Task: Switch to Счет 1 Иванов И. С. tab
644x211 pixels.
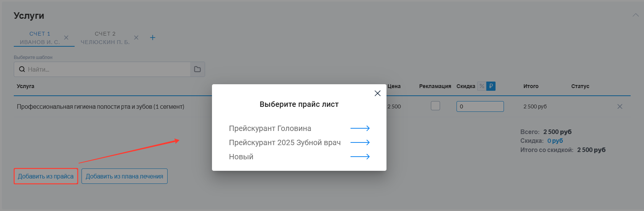Action: point(40,38)
